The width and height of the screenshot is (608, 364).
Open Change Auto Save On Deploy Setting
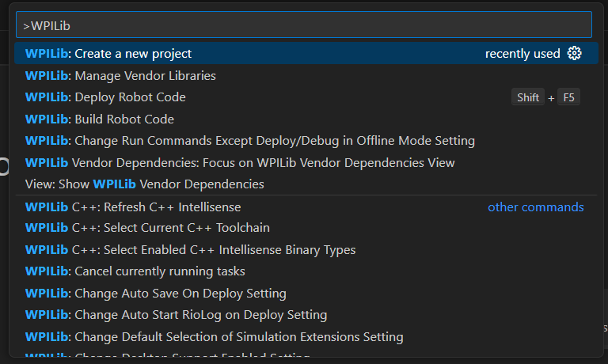coord(156,294)
